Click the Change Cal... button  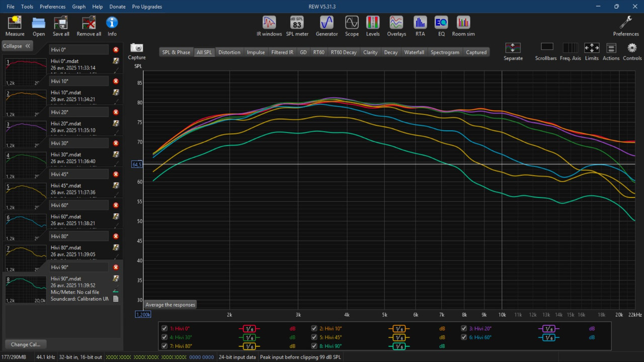(26, 344)
